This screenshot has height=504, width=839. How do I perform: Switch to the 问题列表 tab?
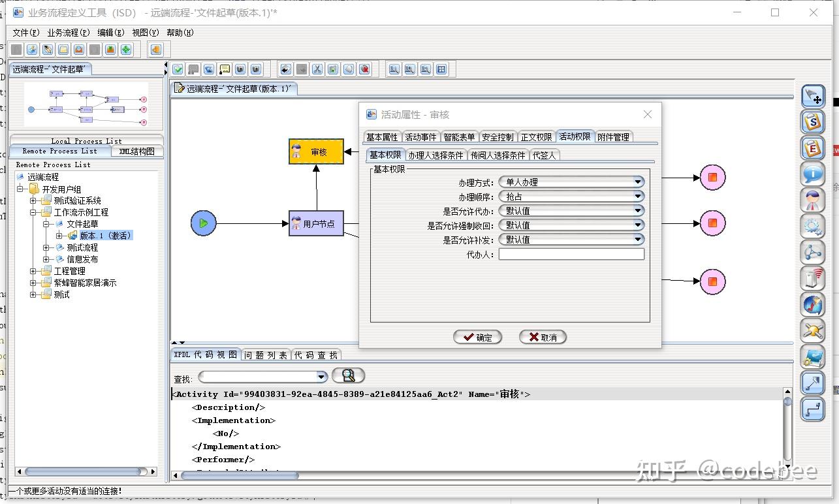tap(267, 354)
